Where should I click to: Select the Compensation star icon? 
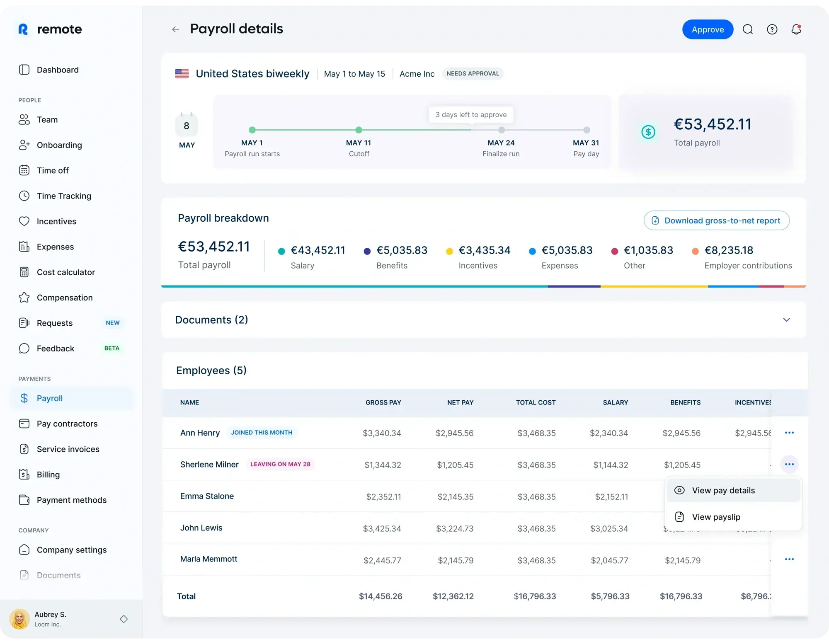tap(24, 298)
